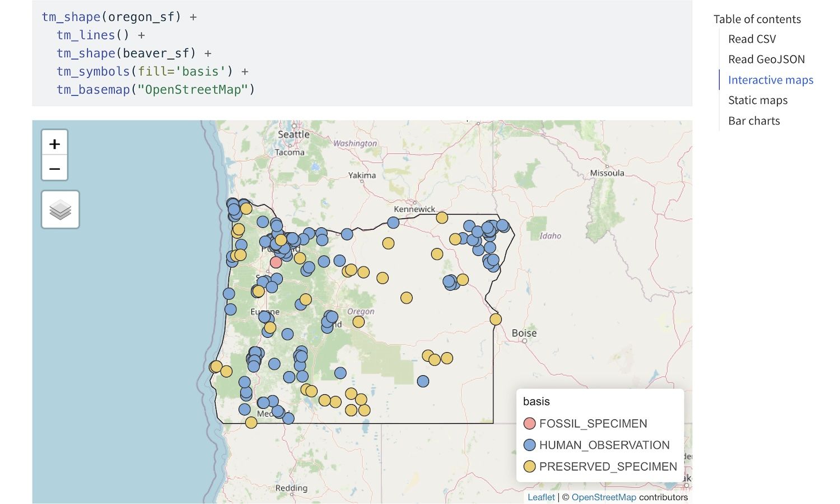This screenshot has width=840, height=504.
Task: Open the map layers control
Action: pos(60,210)
